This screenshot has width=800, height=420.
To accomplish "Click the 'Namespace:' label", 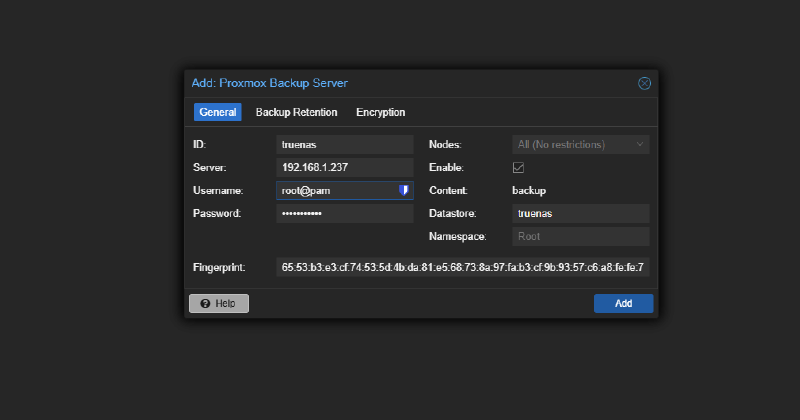I will click(x=458, y=236).
